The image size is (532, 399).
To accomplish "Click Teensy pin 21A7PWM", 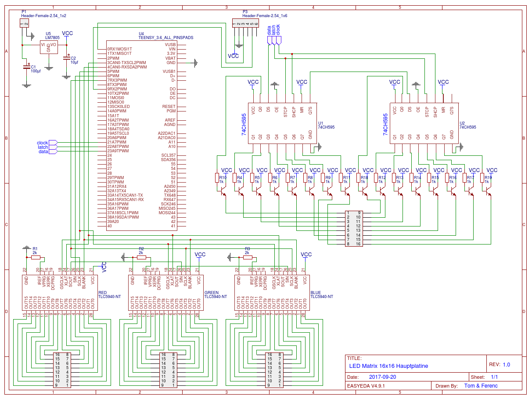I will (x=117, y=142).
